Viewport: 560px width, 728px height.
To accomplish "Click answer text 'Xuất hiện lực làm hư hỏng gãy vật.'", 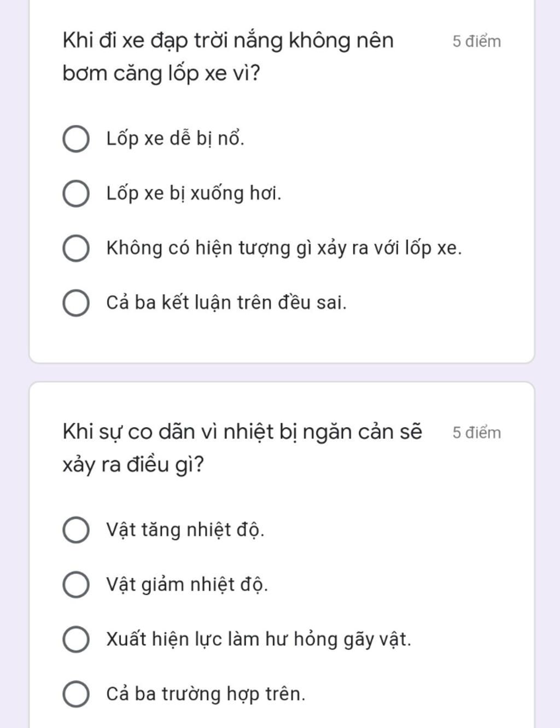I will pos(259,639).
